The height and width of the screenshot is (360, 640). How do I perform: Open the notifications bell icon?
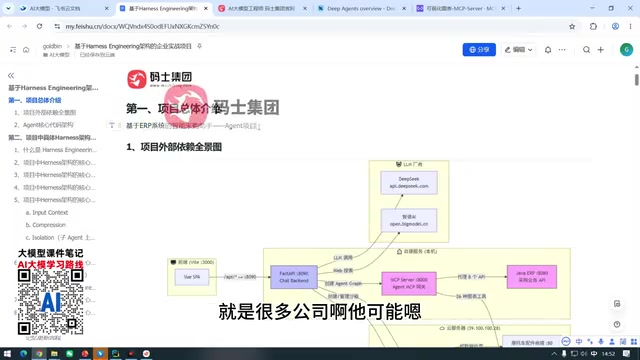548,50
